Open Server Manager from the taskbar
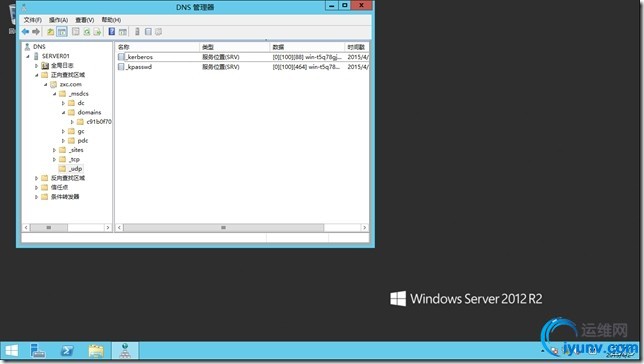 [38, 350]
